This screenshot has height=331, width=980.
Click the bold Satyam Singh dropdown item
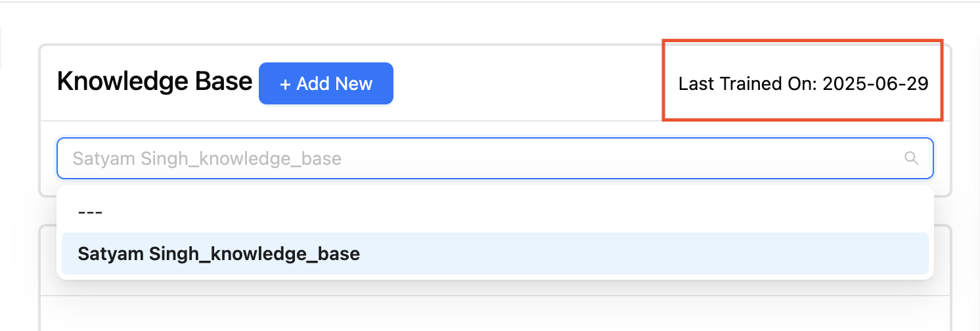(x=219, y=254)
